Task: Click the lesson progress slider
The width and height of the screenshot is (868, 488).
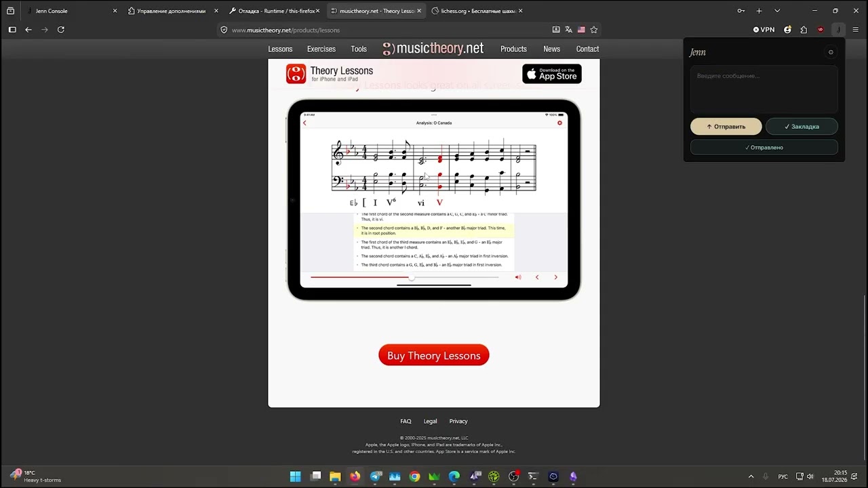Action: (x=405, y=277)
